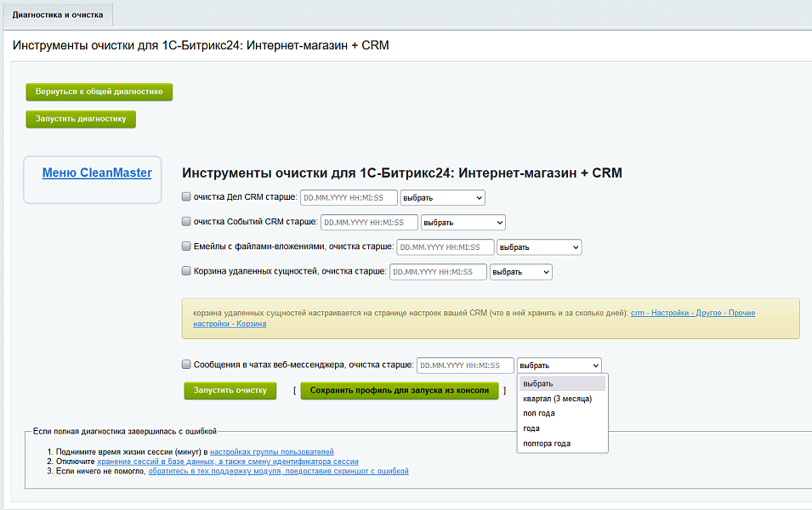Check the "Корзина удаленных сущностей" box
812x510 pixels.
coord(185,272)
